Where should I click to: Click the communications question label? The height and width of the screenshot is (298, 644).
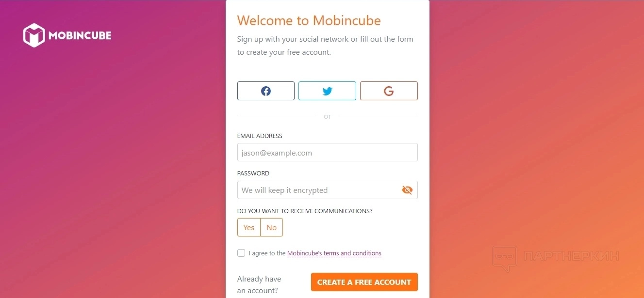(305, 211)
